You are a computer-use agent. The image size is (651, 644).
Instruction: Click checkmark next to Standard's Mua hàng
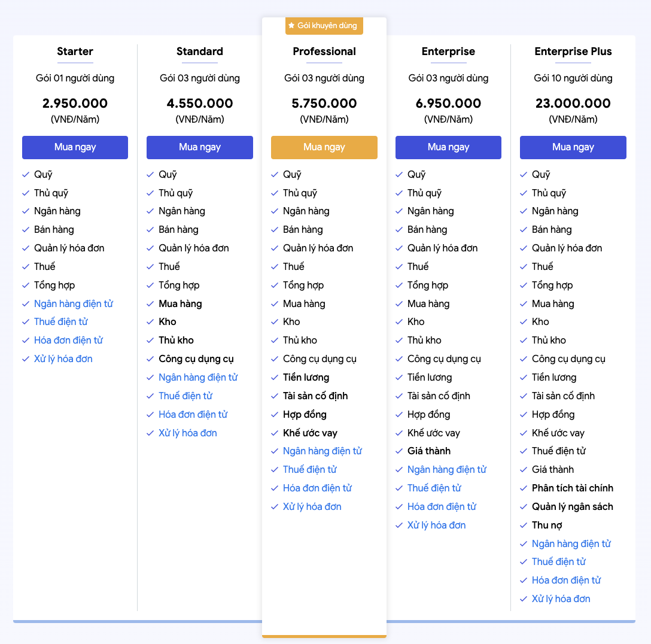(x=150, y=304)
